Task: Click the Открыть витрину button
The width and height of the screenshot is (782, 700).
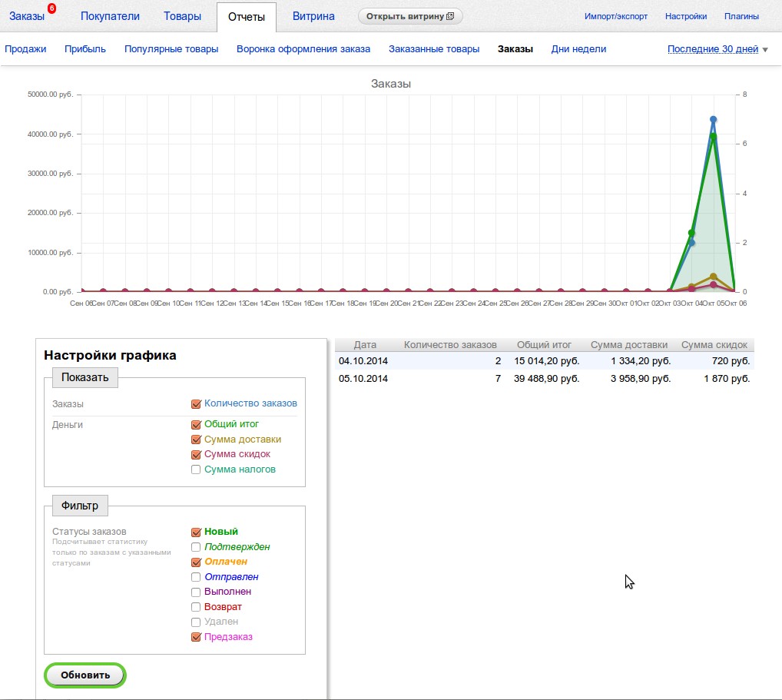Action: point(410,16)
